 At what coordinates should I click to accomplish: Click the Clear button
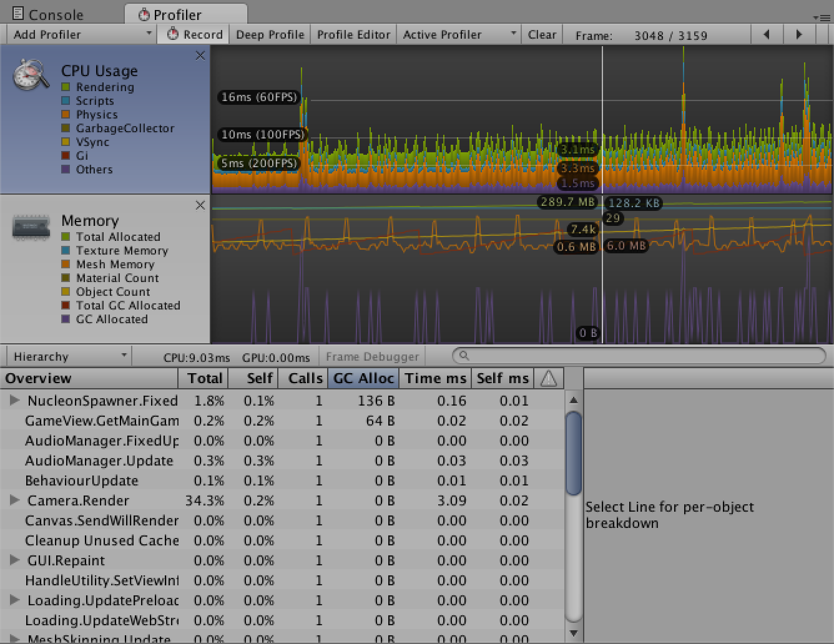tap(542, 34)
